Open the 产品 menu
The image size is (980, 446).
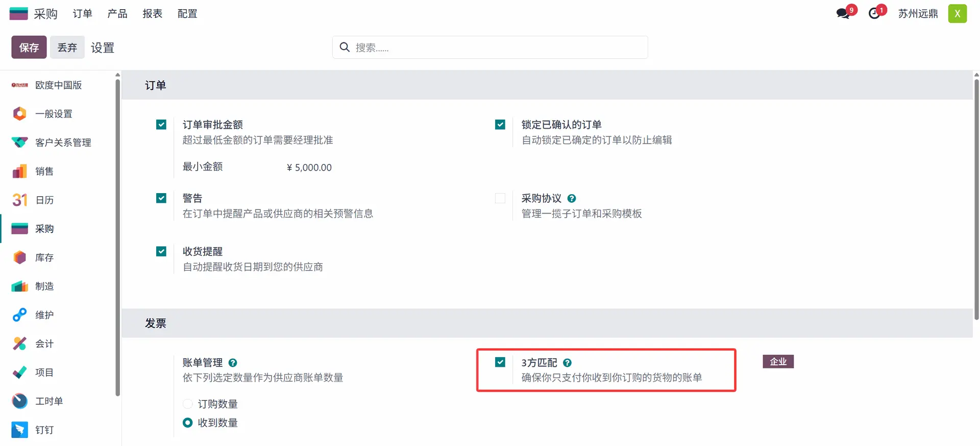coord(117,14)
